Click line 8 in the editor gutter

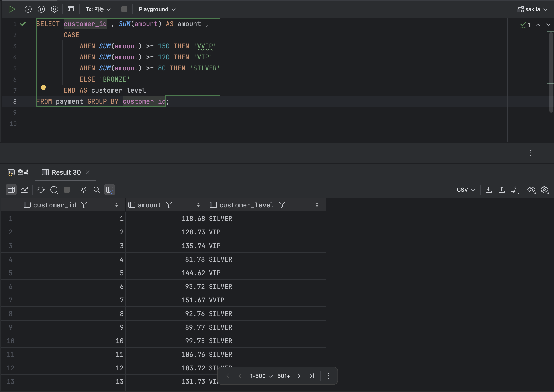point(15,101)
